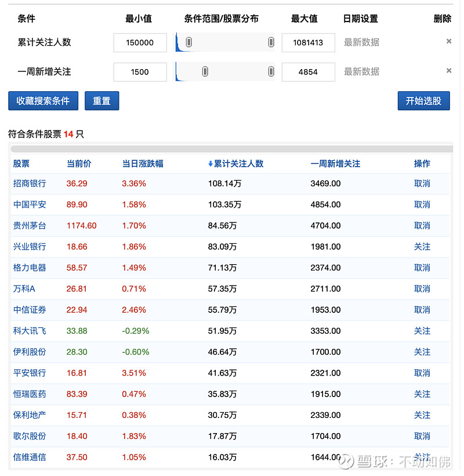Delete the 一周新增关注 condition row
Image resolution: width=464 pixels, height=476 pixels.
pyautogui.click(x=449, y=71)
